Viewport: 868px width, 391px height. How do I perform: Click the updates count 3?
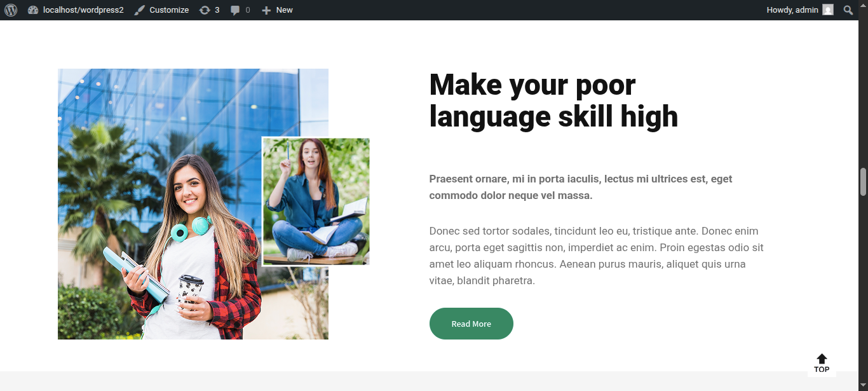click(217, 10)
